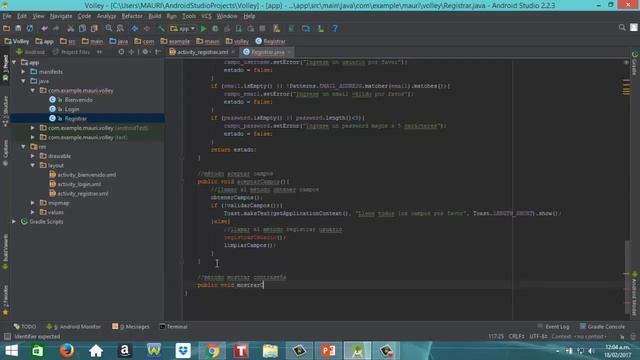Open the Build menu
The width and height of the screenshot is (640, 360).
click(x=154, y=16)
